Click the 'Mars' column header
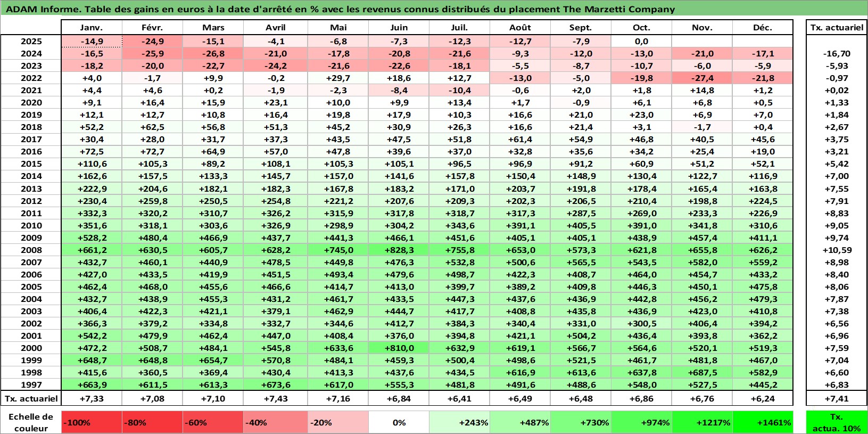 [x=213, y=28]
